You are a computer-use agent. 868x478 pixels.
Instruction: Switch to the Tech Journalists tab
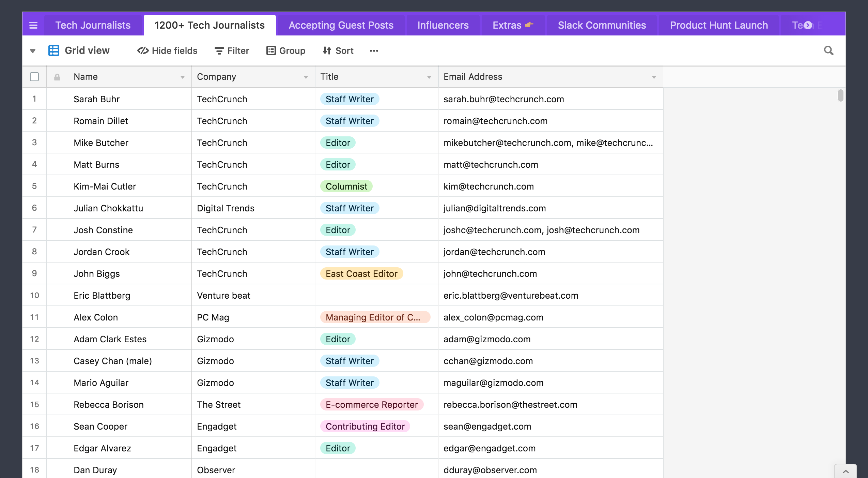93,25
